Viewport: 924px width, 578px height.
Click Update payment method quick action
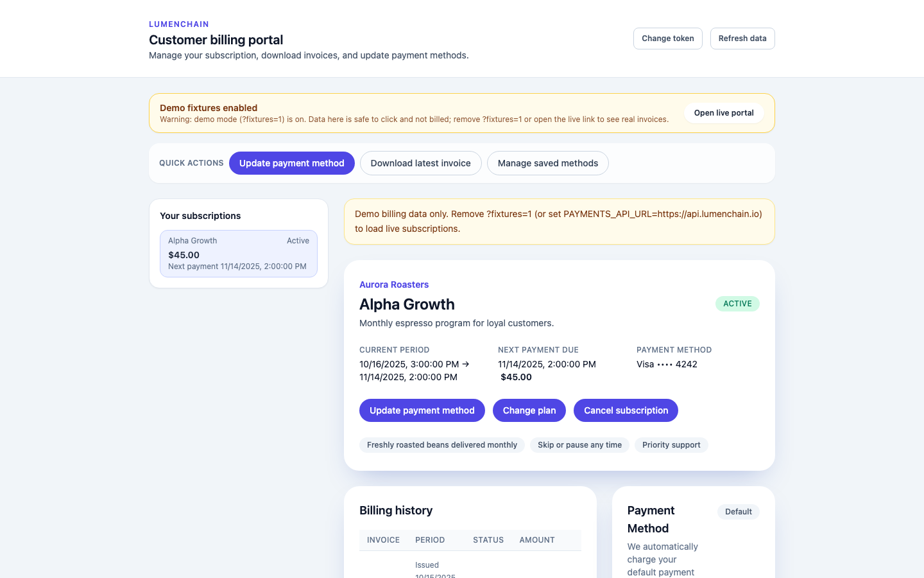click(x=291, y=163)
